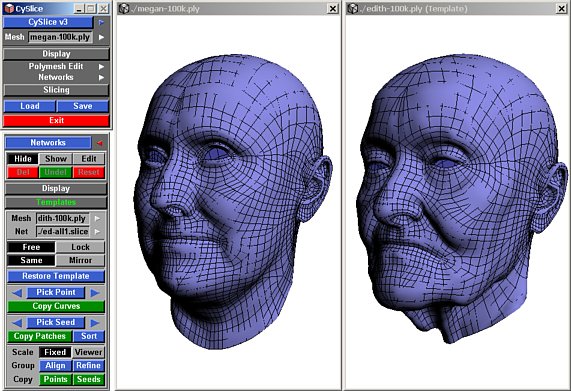The image size is (571, 391).
Task: Maximize the CySlice panel window
Action: [91, 9]
